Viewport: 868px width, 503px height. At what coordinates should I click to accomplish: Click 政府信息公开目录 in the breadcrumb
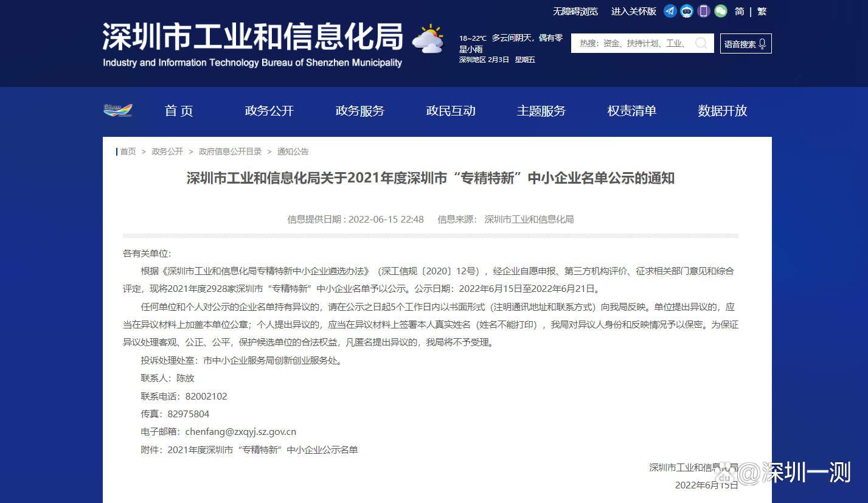[x=230, y=151]
